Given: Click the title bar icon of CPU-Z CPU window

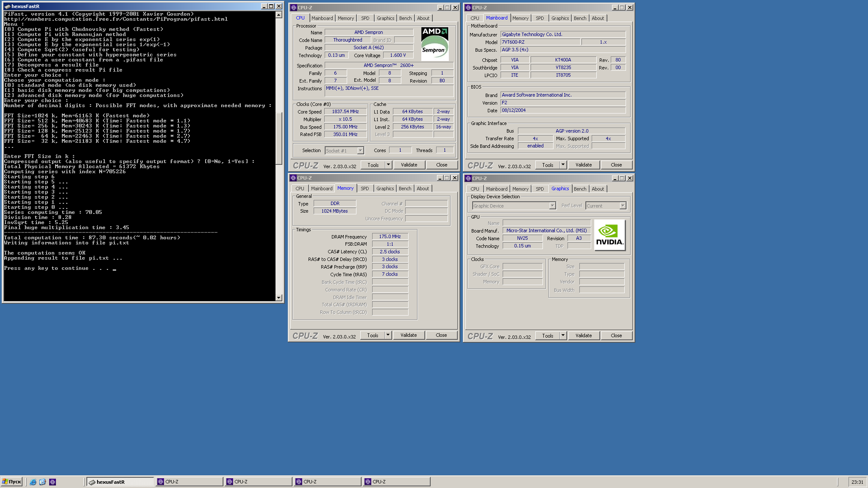Looking at the screenshot, I should [x=293, y=7].
